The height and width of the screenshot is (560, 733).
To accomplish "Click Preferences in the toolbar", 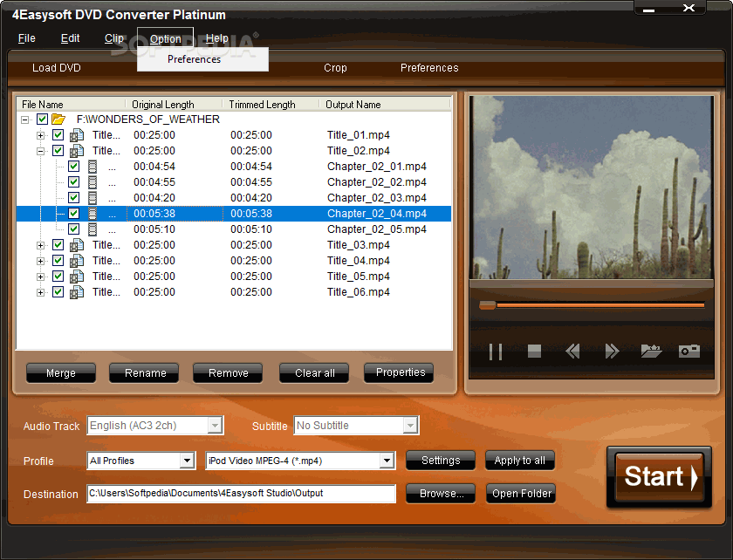I will pos(429,68).
